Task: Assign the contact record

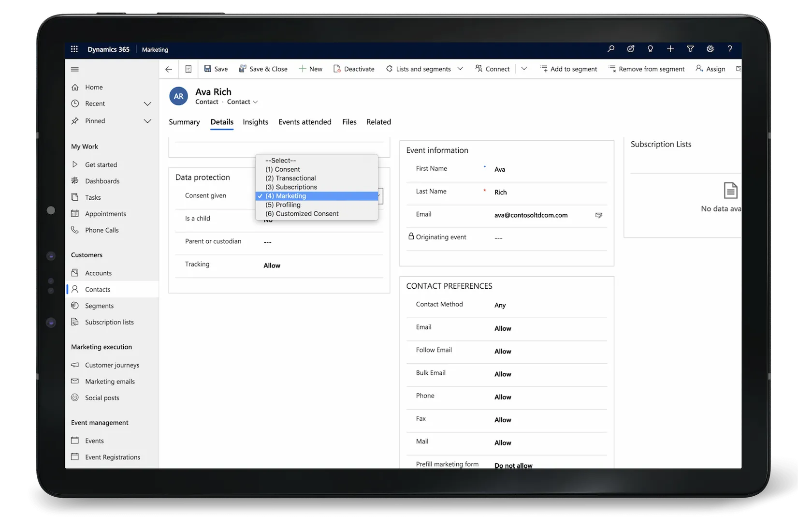Action: point(710,69)
